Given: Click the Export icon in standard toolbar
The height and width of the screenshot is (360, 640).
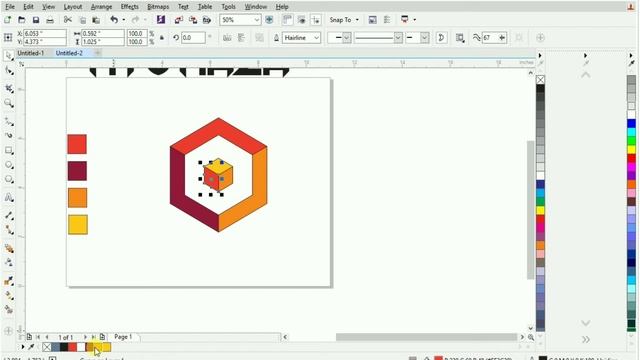Looking at the screenshot, I should pyautogui.click(x=193, y=20).
